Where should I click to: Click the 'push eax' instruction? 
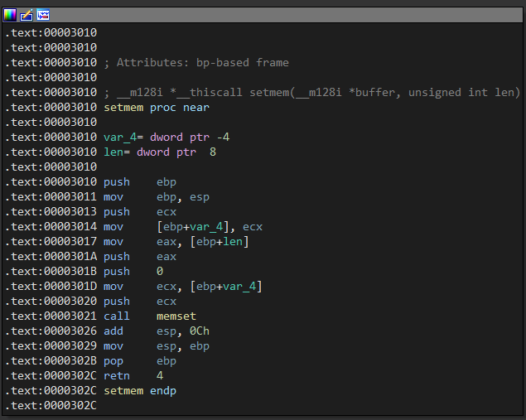pyautogui.click(x=140, y=257)
